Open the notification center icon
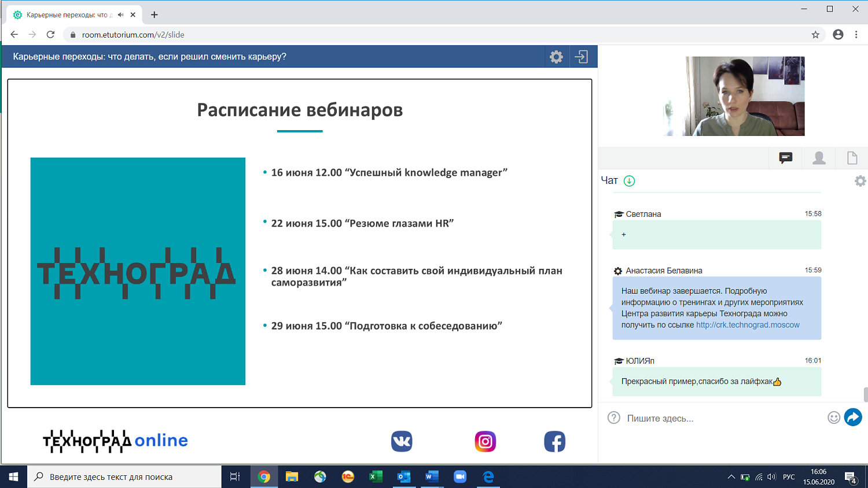This screenshot has height=488, width=868. pyautogui.click(x=851, y=478)
